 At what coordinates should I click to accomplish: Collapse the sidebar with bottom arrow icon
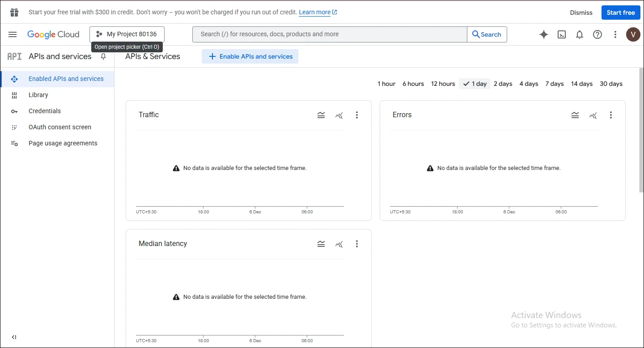point(14,337)
